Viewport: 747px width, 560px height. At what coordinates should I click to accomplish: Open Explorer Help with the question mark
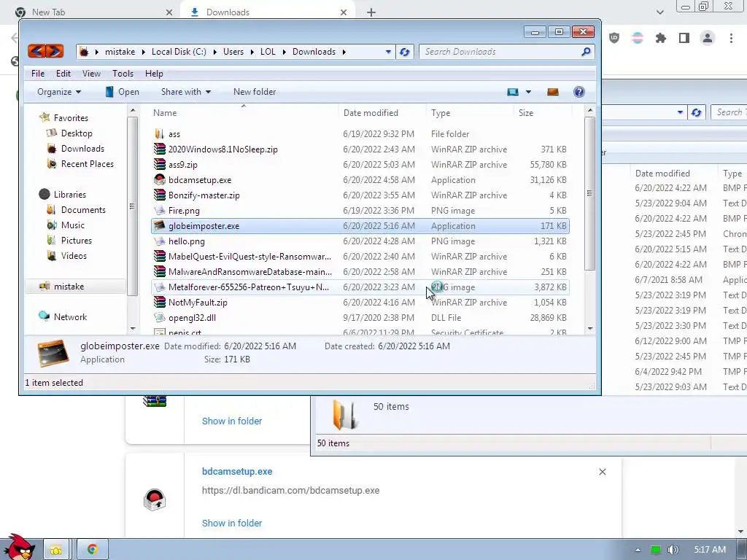tap(578, 92)
